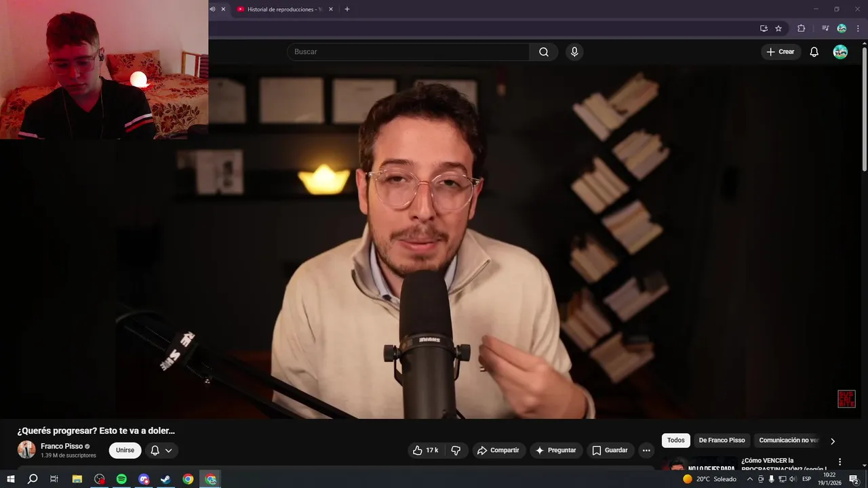868x488 pixels.
Task: Open Google Chrome taskbar icon
Action: [188, 479]
